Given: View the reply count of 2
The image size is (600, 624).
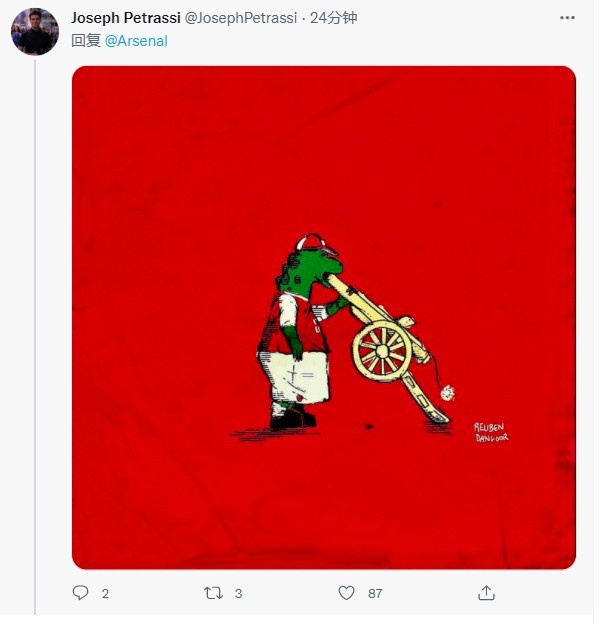Looking at the screenshot, I should 105,594.
